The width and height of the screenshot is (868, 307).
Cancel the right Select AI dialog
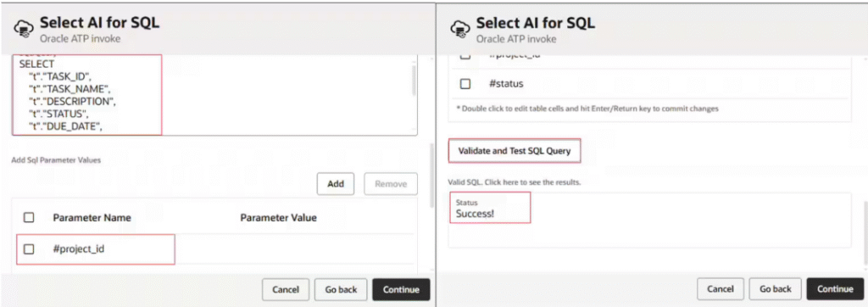coord(721,289)
